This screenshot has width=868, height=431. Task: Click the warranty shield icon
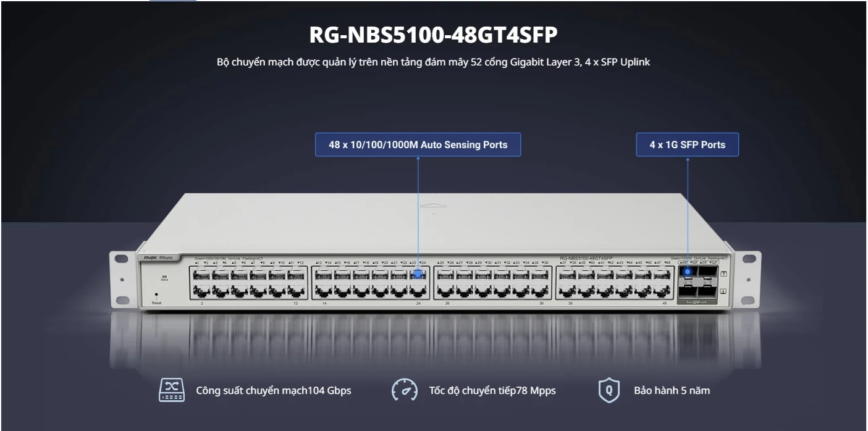click(609, 390)
